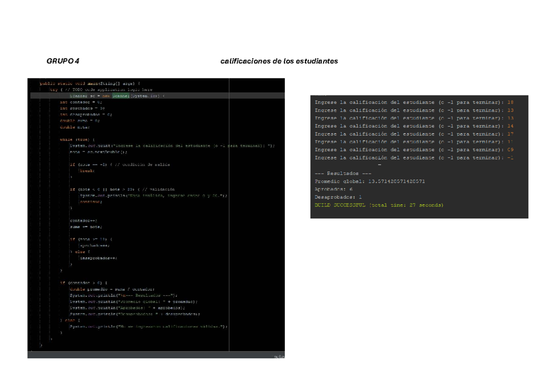The image size is (554, 392).
Task: Click the code line 'double suma = 0;'
Action: (79, 120)
